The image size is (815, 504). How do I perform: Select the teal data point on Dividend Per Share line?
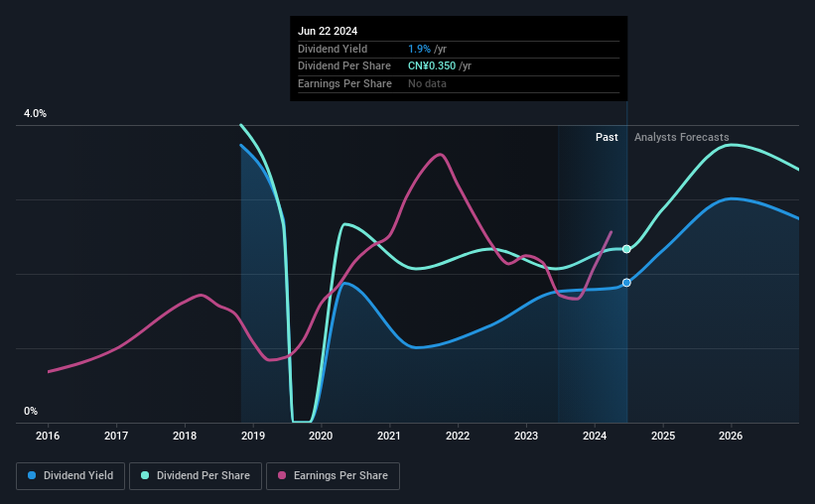[626, 249]
